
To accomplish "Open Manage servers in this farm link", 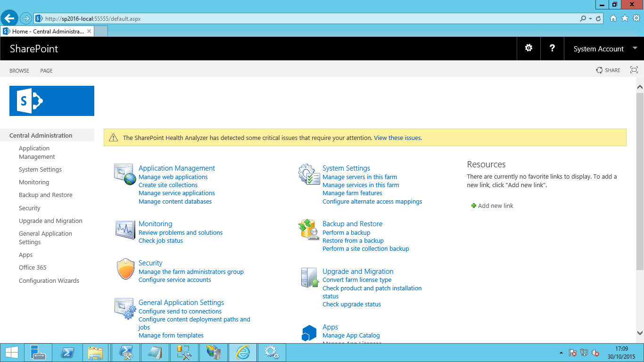I will coord(360,177).
